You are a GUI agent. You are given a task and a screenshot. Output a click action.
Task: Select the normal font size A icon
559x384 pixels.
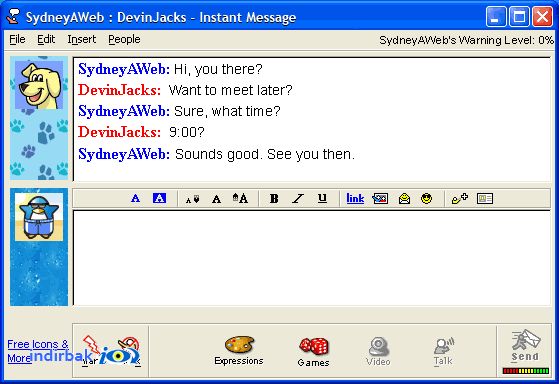pyautogui.click(x=216, y=199)
